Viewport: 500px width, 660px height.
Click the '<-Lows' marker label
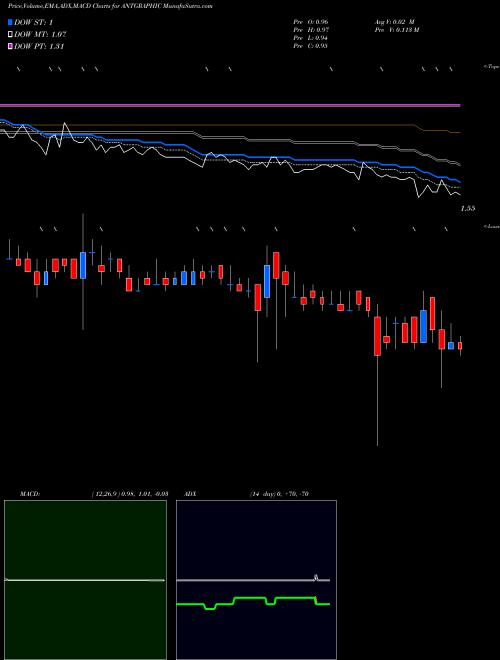491,226
